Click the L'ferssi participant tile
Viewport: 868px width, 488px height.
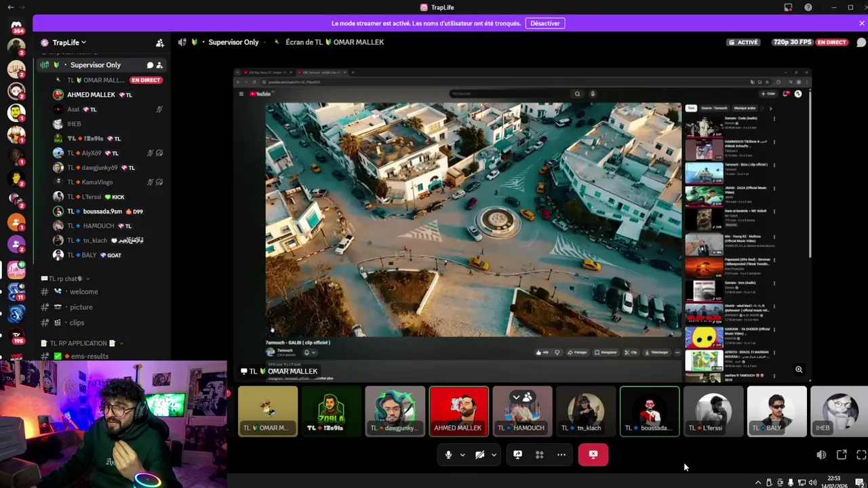[713, 411]
